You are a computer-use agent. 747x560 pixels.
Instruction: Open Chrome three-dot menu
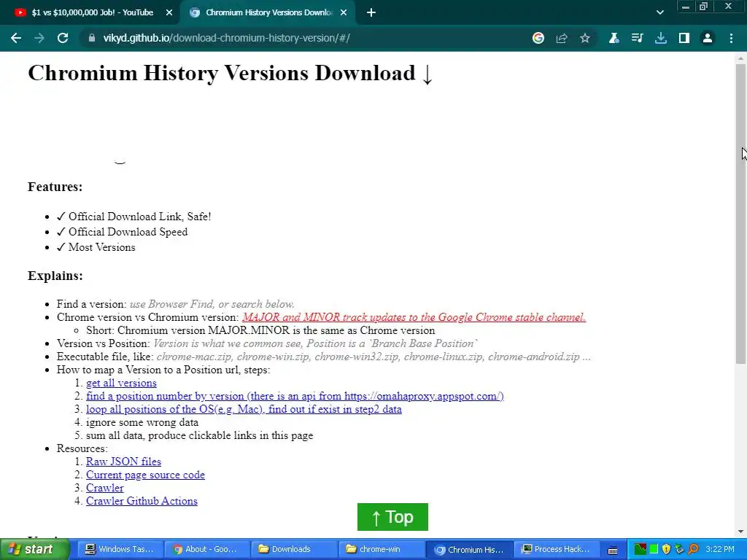coord(731,38)
